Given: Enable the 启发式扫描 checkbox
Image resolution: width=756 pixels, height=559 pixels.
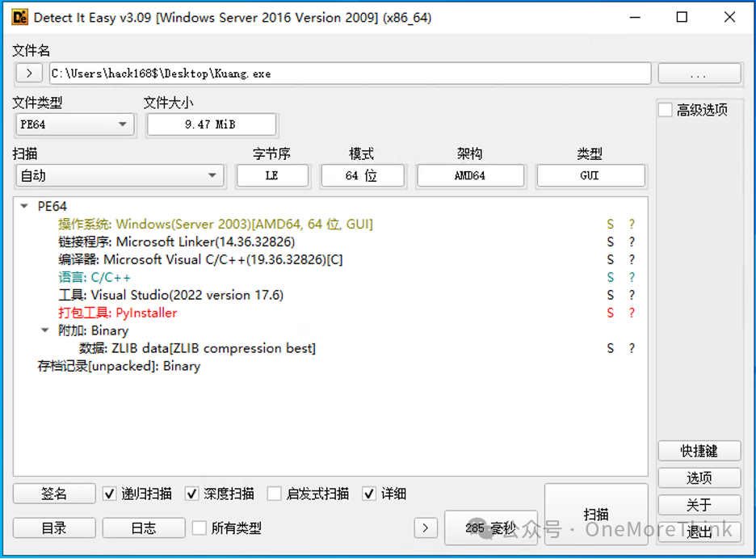Looking at the screenshot, I should tap(275, 494).
